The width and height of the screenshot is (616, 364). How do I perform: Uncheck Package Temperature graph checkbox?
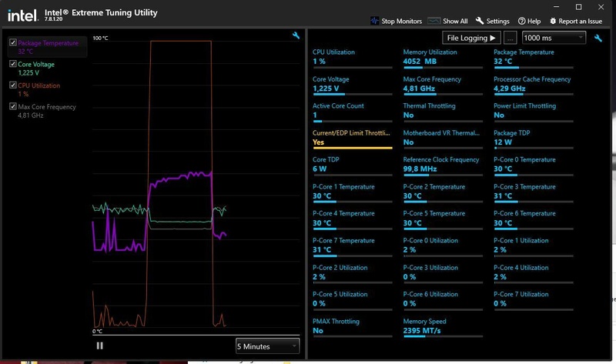tap(13, 42)
